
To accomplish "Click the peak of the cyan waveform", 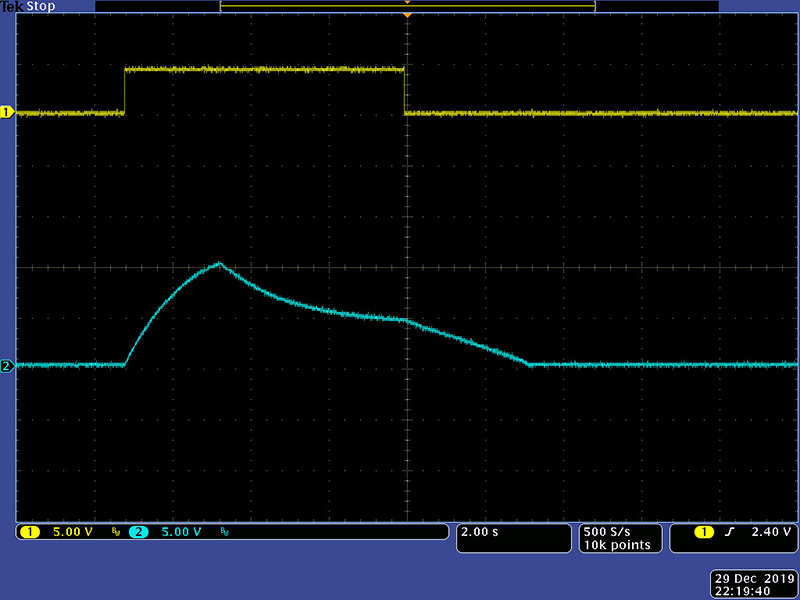I will 219,264.
